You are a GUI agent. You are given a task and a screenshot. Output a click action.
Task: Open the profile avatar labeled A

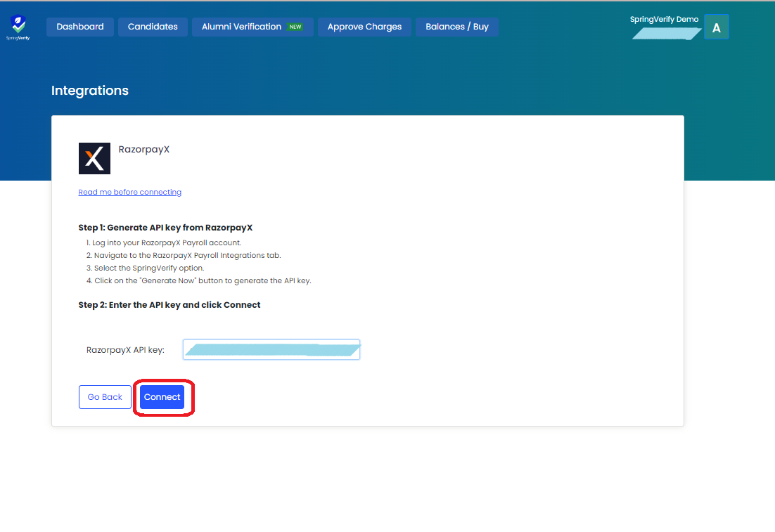pyautogui.click(x=716, y=28)
